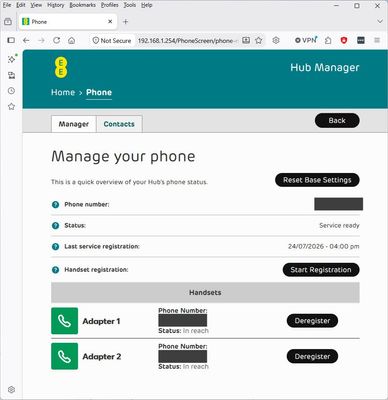Click the EE logo
The image size is (388, 400).
click(61, 67)
